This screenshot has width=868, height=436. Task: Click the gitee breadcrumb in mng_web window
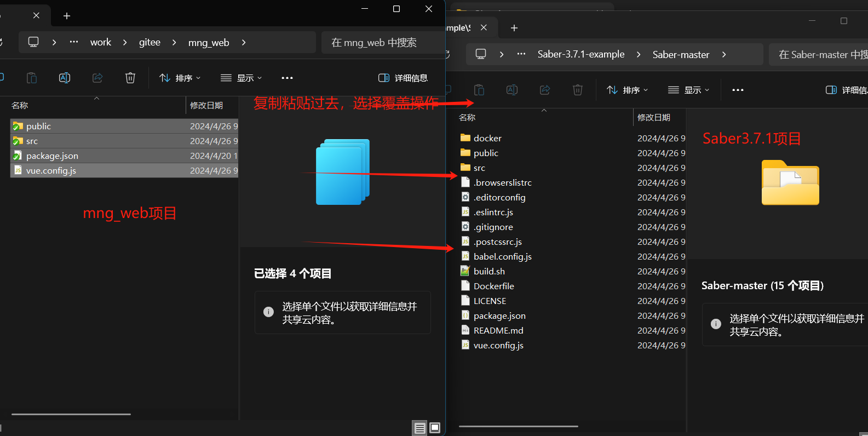150,42
